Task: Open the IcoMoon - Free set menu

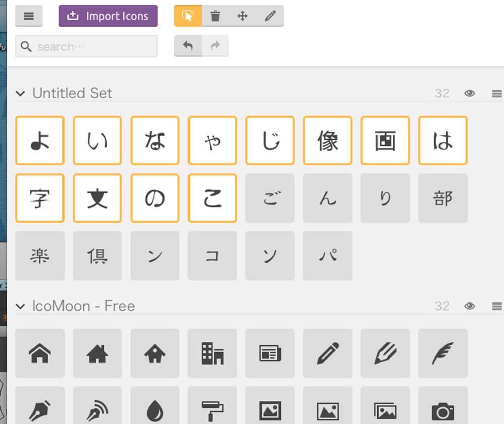Action: [496, 306]
